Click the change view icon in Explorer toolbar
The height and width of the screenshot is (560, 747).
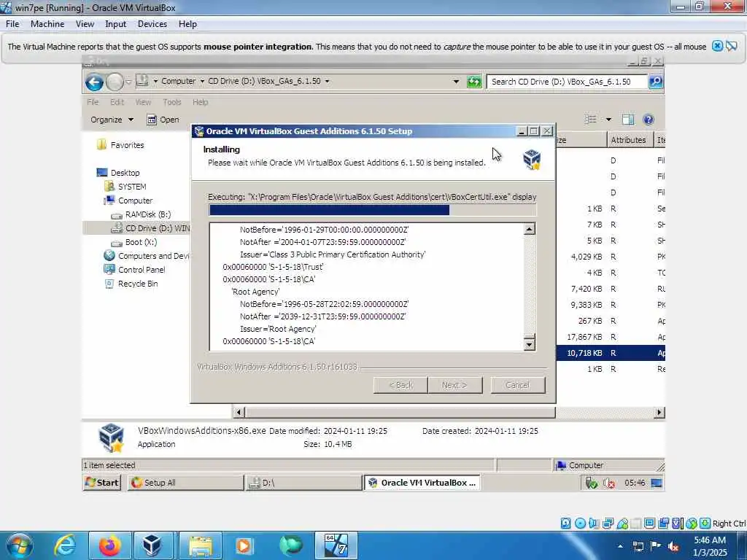[x=591, y=120]
